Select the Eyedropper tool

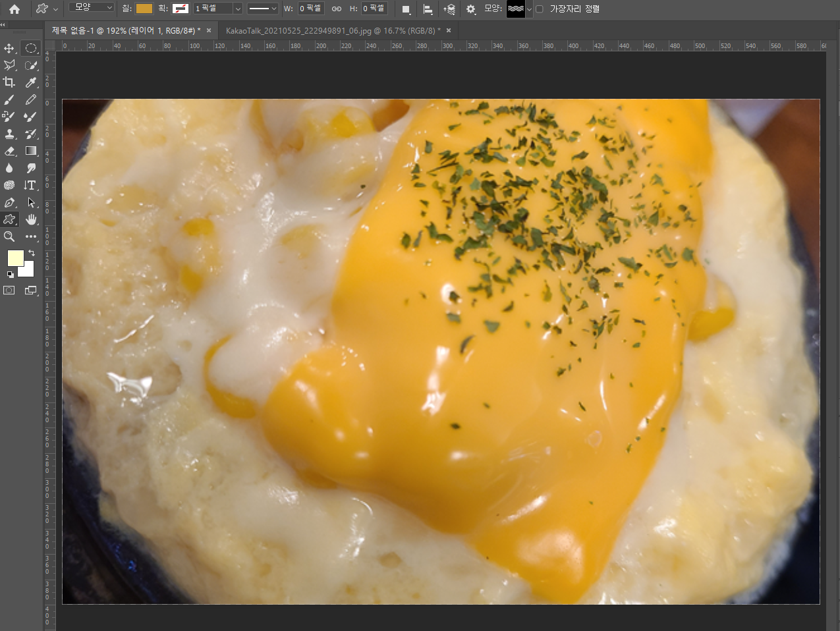coord(31,82)
